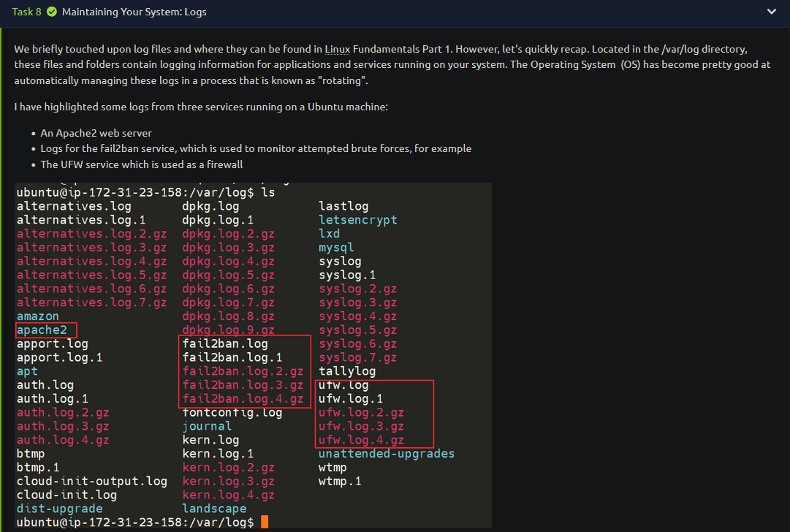790x532 pixels.
Task: Click the underlined Linux term in the paragraph
Action: click(337, 49)
